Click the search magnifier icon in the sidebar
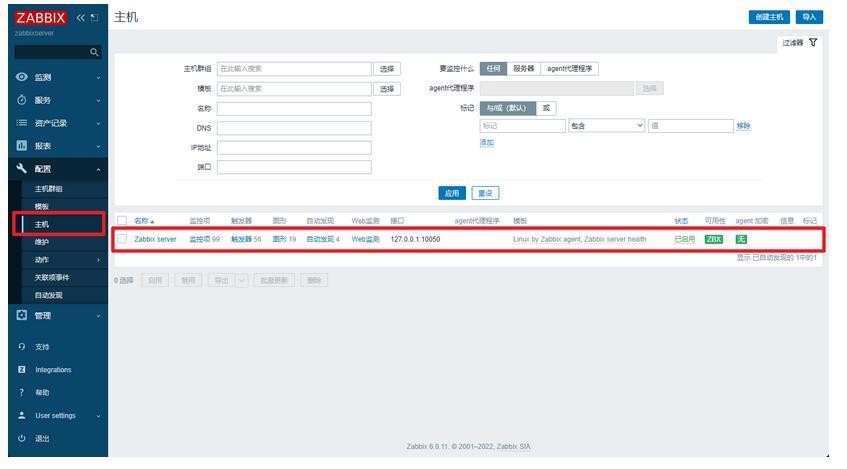 94,52
